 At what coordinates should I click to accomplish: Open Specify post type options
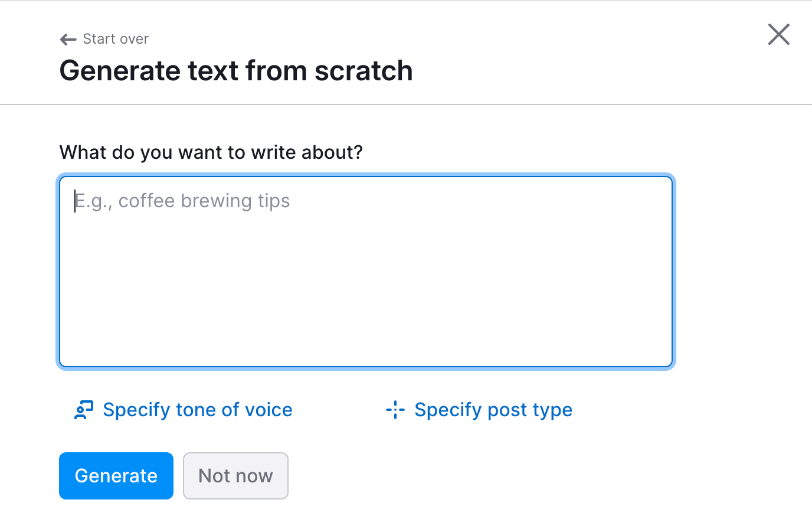tap(493, 410)
